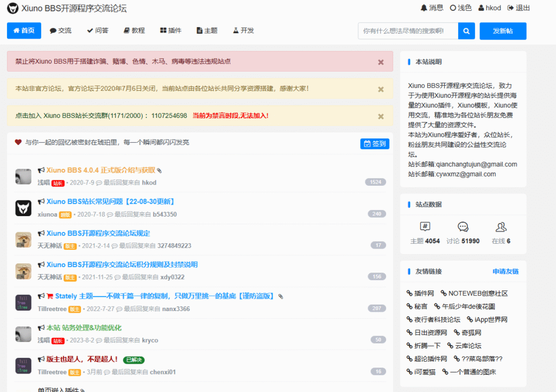Image resolution: width=556 pixels, height=392 pixels.
Task: Click the blue search magnifier button
Action: (466, 31)
